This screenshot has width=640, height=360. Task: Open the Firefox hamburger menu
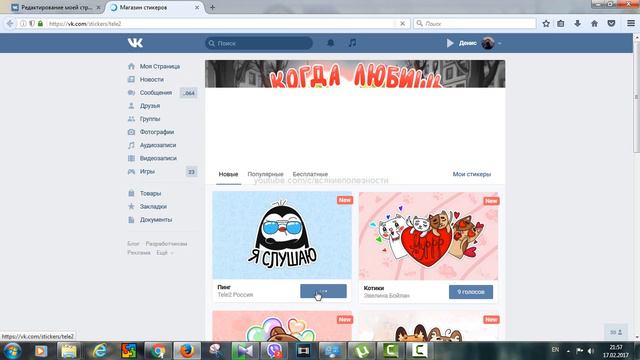pos(631,24)
